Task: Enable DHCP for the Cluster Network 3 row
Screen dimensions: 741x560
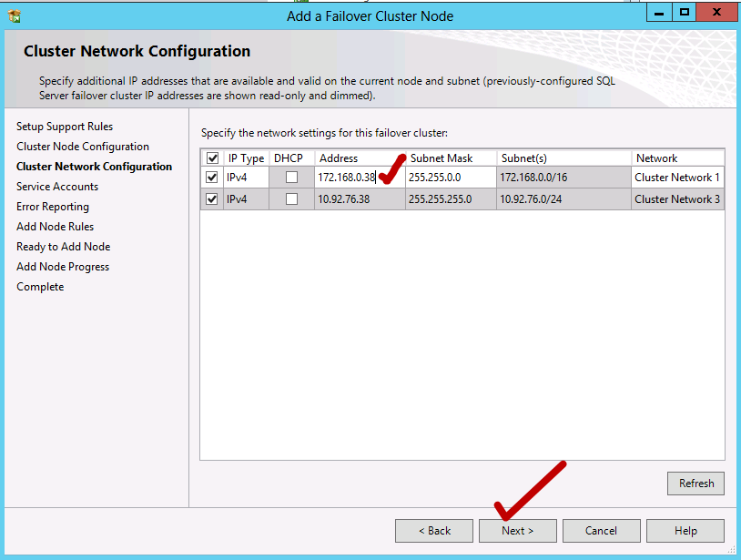Action: tap(289, 199)
